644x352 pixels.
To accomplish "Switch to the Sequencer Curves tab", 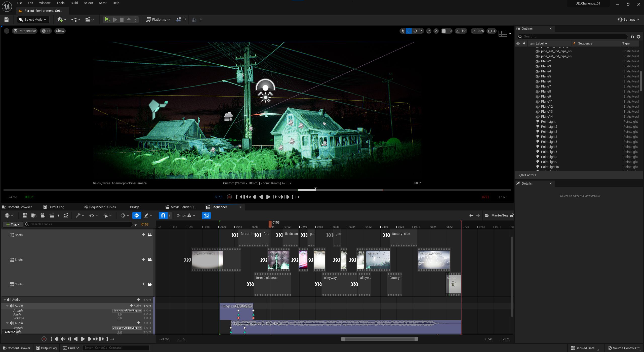I will tap(102, 207).
